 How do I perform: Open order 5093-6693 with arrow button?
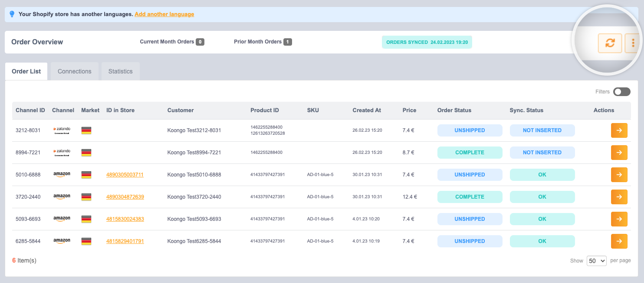tap(619, 219)
